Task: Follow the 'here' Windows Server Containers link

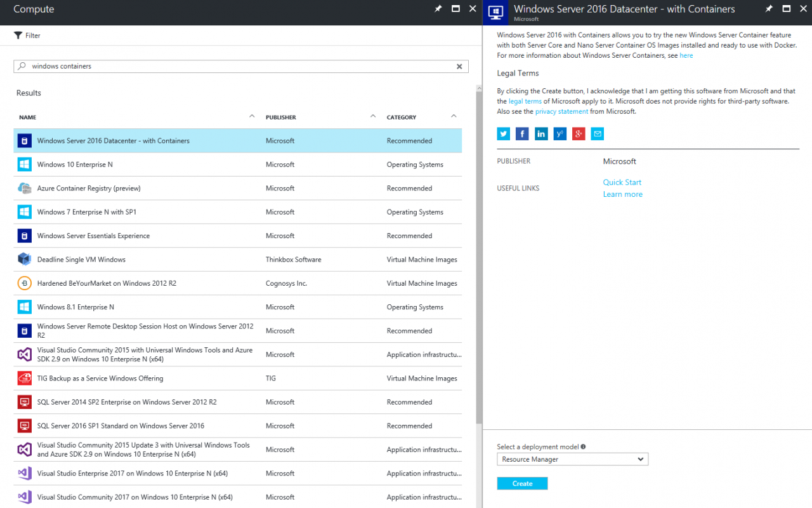Action: [x=686, y=55]
